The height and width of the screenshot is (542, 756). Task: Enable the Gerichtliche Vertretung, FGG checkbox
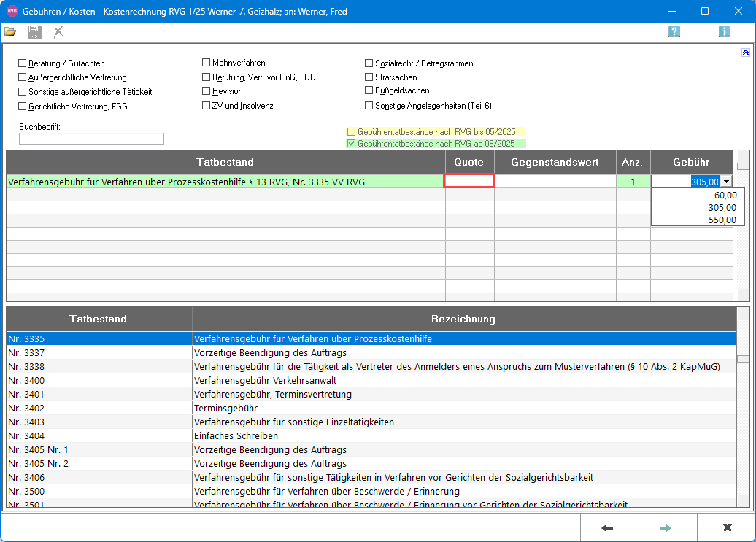22,106
